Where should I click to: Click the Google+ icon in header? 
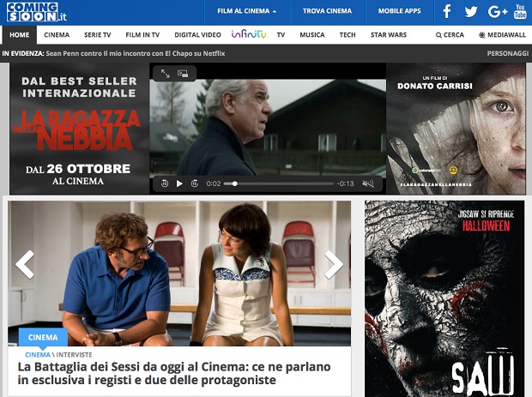pyautogui.click(x=497, y=12)
